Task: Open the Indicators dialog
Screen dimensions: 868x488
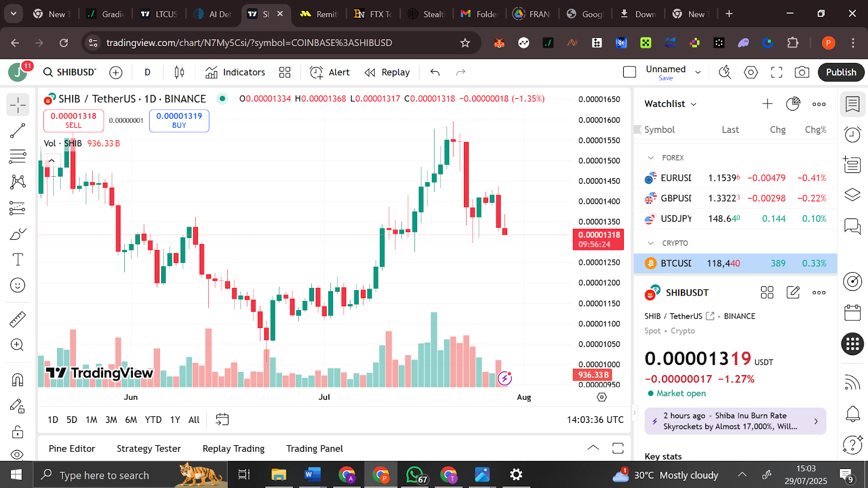Action: pyautogui.click(x=235, y=72)
